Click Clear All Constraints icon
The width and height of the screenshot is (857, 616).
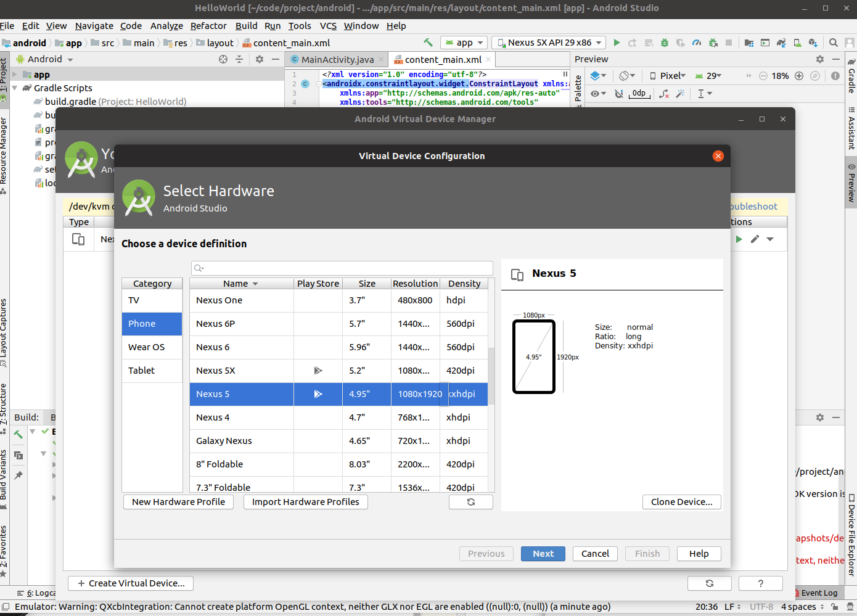coord(664,94)
